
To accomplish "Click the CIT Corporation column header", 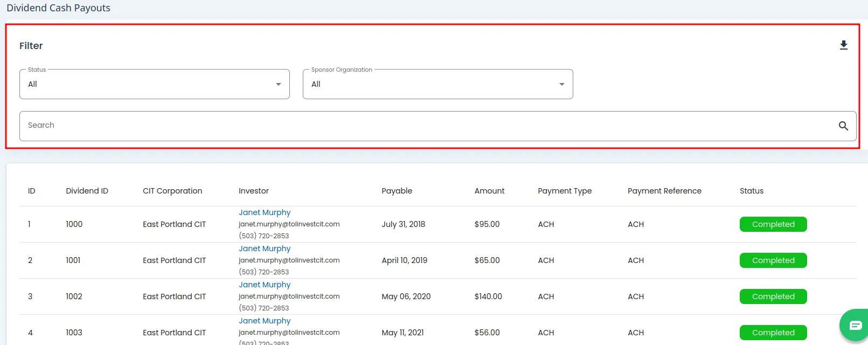I will (172, 191).
